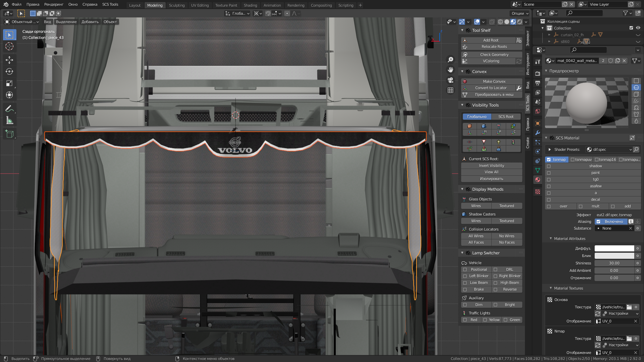Collapse the Visibility Tools panel
Viewport: 644px width, 362px height.
click(x=462, y=105)
